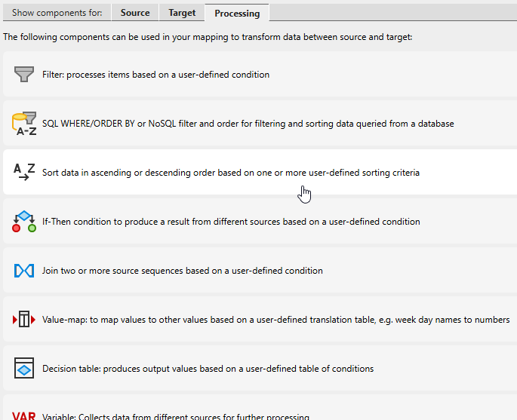Select the SQL WHERE/ORDER BY database icon

25,124
